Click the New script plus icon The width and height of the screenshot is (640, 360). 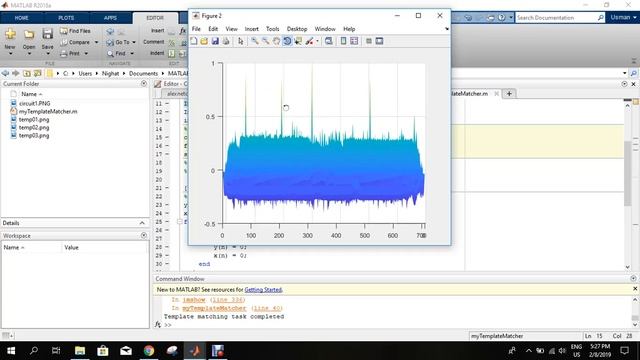click(10, 34)
